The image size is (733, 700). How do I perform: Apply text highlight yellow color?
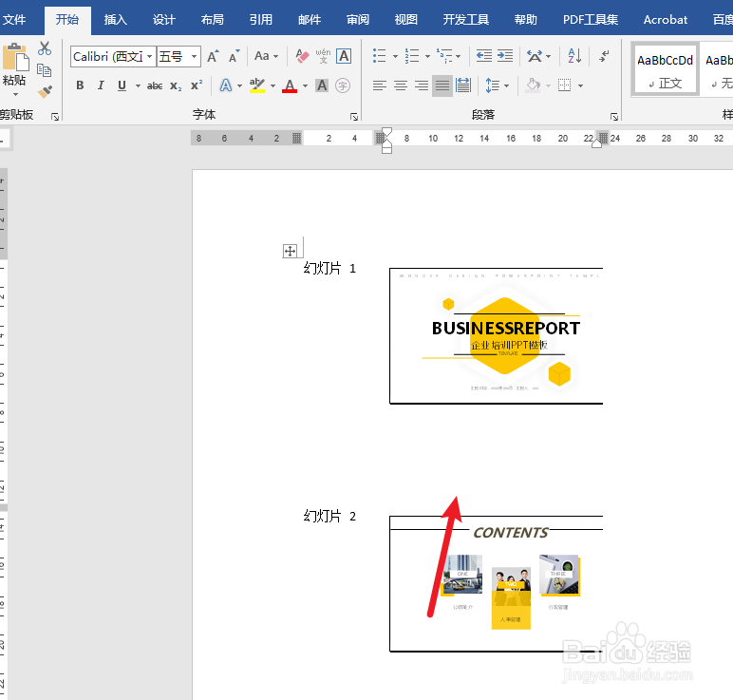tap(257, 86)
